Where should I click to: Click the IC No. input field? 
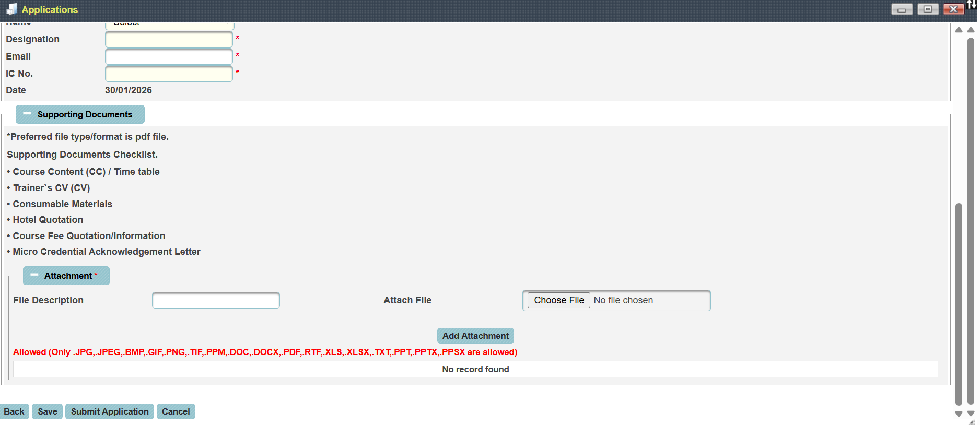tap(169, 74)
